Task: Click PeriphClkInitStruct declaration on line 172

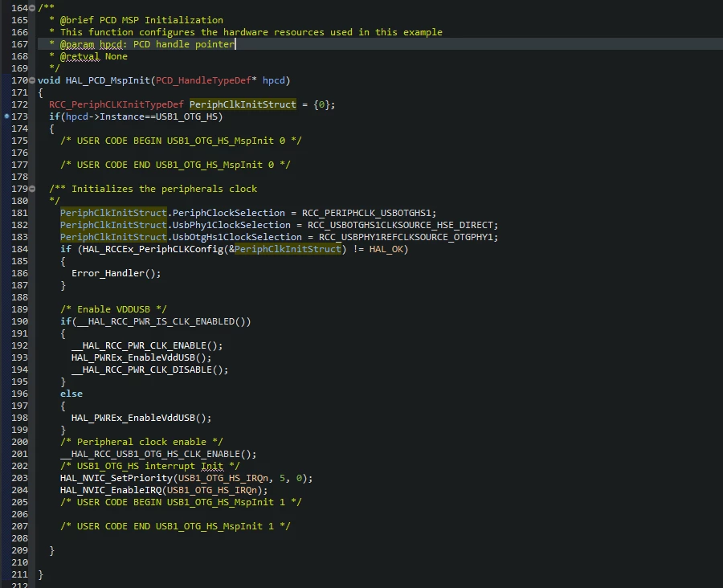Action: (243, 104)
